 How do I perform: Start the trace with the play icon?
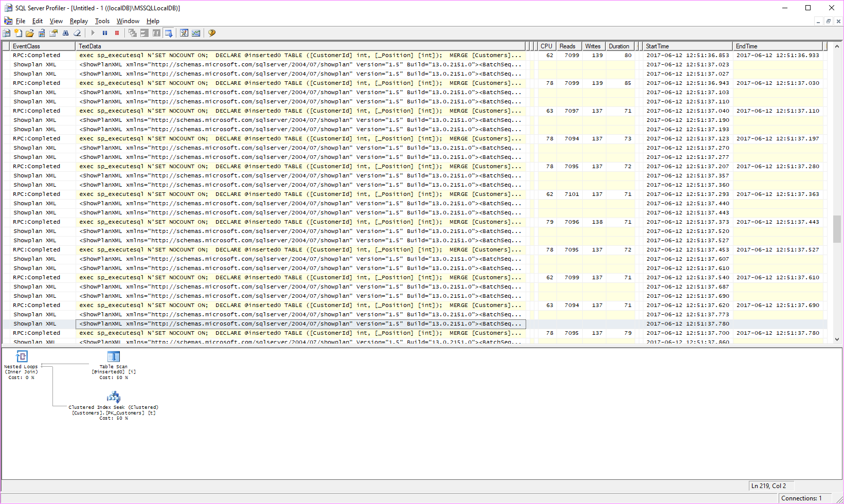tap(93, 33)
